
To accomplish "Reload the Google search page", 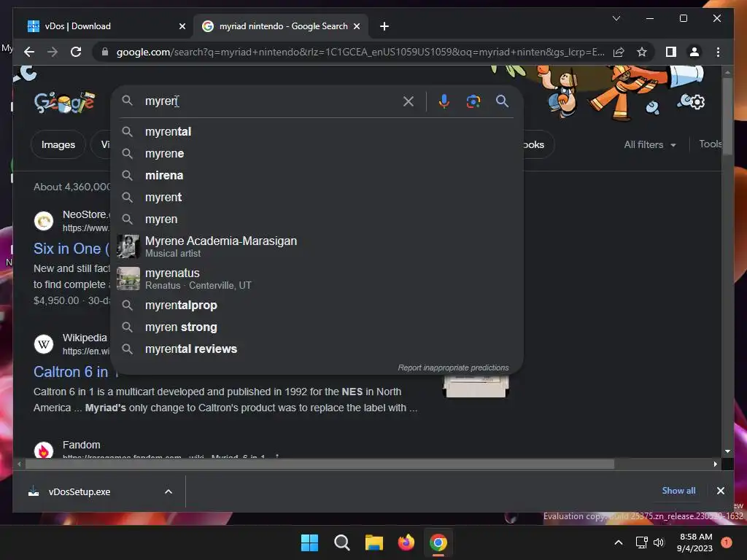I will (x=76, y=52).
